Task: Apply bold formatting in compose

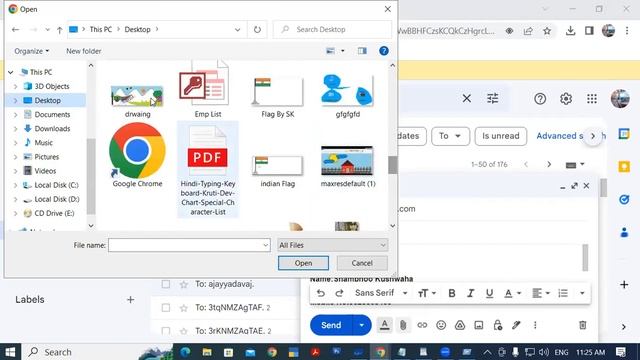Action: pos(452,293)
